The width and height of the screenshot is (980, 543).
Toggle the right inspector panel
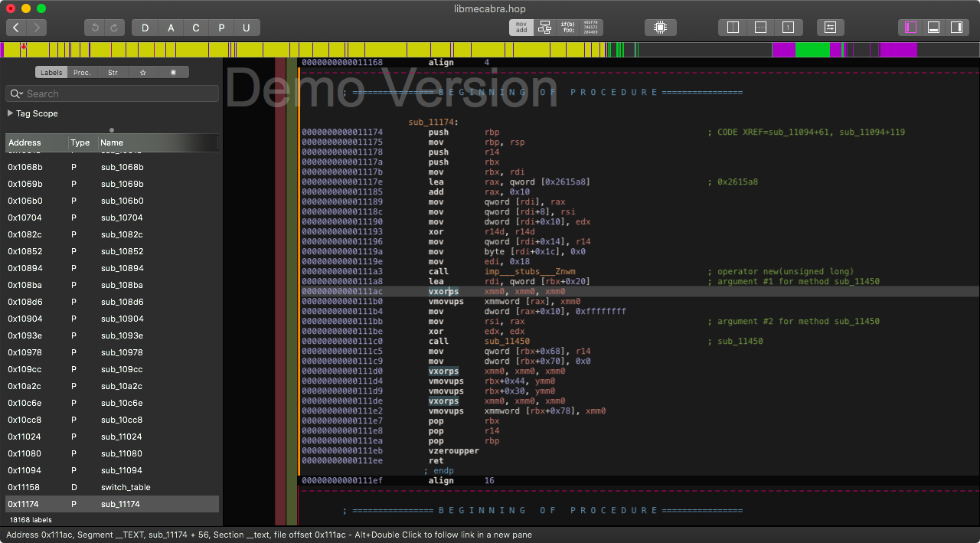[x=956, y=28]
